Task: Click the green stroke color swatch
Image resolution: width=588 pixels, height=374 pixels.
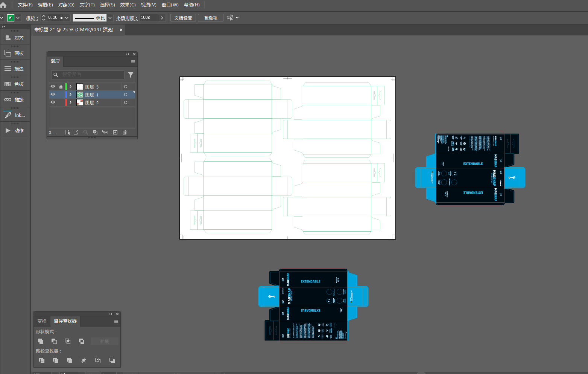Action: point(11,18)
